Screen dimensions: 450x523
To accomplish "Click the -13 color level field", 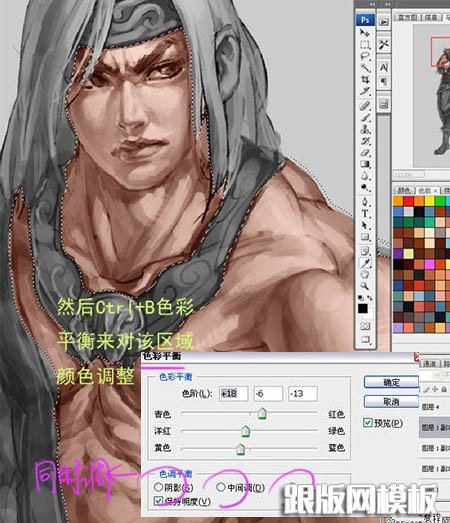I will [x=303, y=394].
